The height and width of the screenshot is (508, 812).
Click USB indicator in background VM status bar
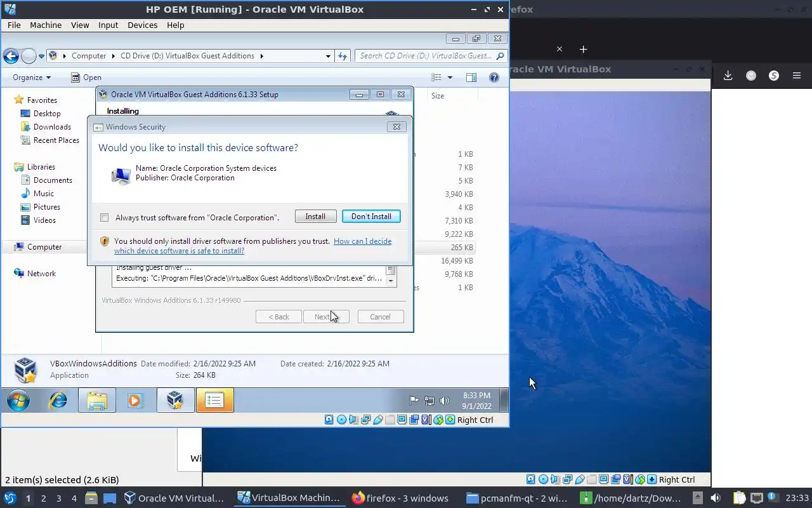click(x=580, y=479)
